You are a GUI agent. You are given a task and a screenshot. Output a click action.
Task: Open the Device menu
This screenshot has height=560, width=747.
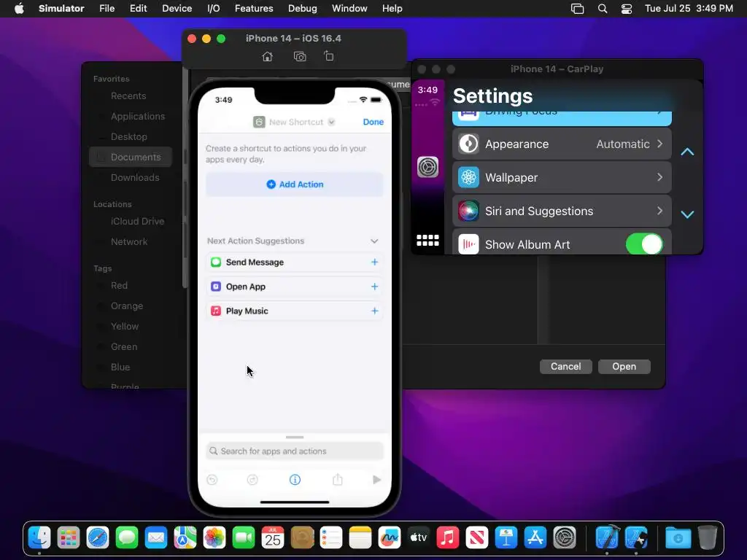pyautogui.click(x=177, y=9)
